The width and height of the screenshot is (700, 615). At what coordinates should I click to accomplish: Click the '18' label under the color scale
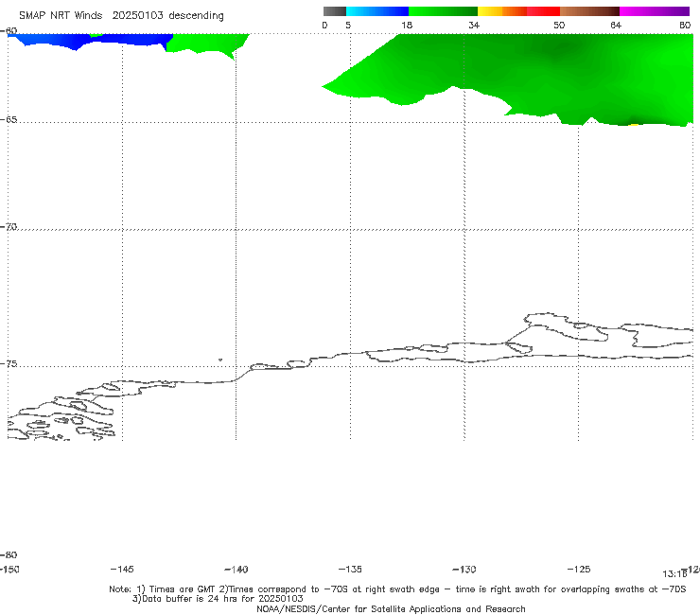click(x=407, y=25)
